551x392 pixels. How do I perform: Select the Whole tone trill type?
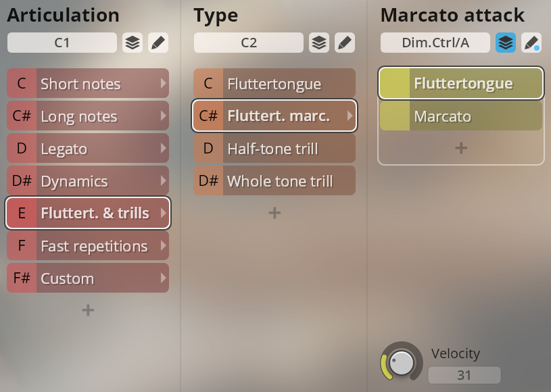(274, 180)
